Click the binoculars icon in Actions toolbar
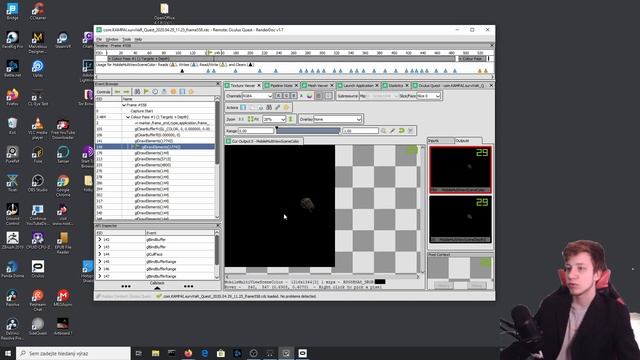640x360 pixels. click(269, 107)
